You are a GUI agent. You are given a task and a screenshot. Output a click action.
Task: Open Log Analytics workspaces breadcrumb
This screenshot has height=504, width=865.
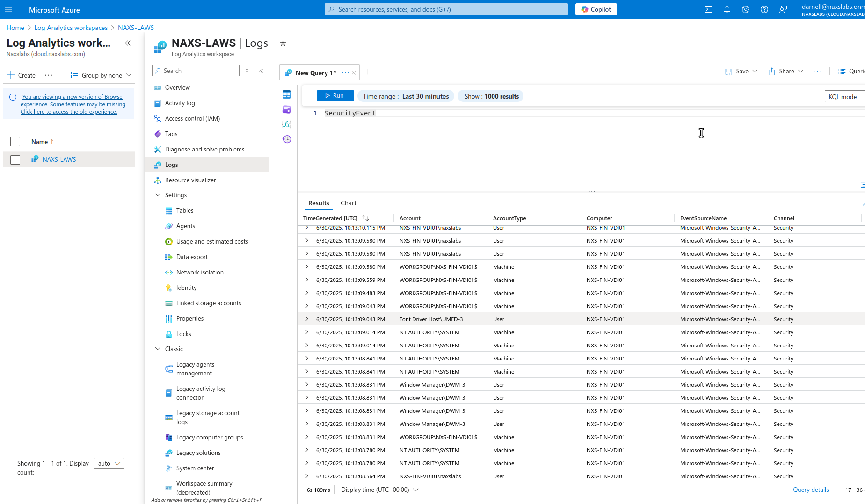[71, 28]
